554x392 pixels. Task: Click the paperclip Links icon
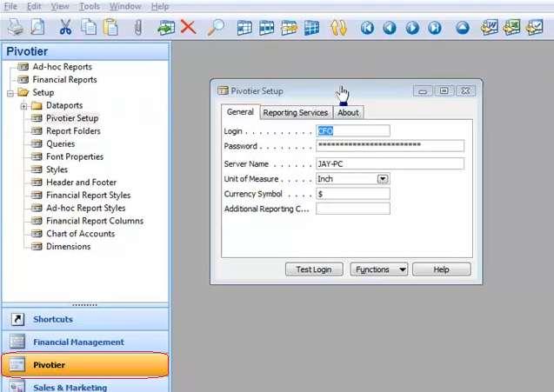(x=137, y=27)
